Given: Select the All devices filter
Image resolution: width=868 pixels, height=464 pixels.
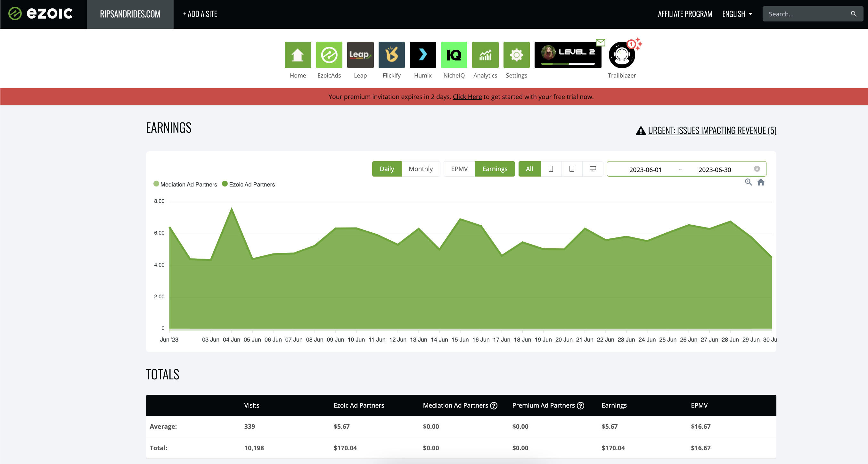Looking at the screenshot, I should (529, 169).
